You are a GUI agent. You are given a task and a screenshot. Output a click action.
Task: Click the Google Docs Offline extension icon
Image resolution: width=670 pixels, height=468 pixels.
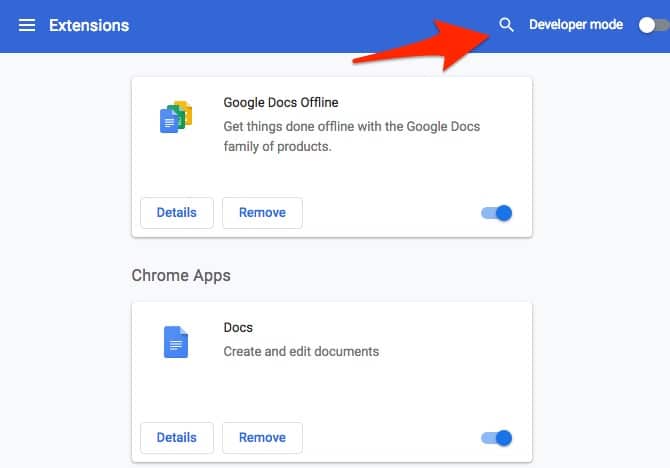tap(176, 118)
